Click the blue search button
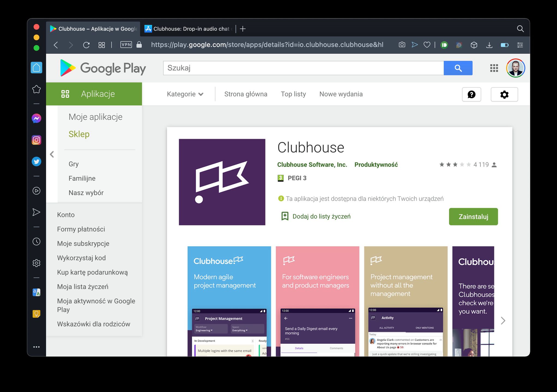557x392 pixels. 458,68
